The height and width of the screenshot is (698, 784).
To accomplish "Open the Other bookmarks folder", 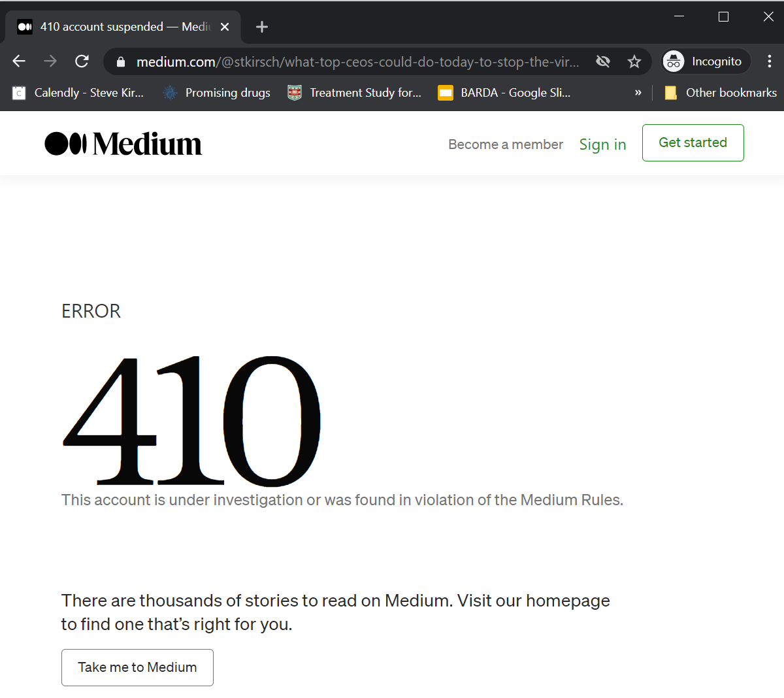I will click(x=721, y=93).
